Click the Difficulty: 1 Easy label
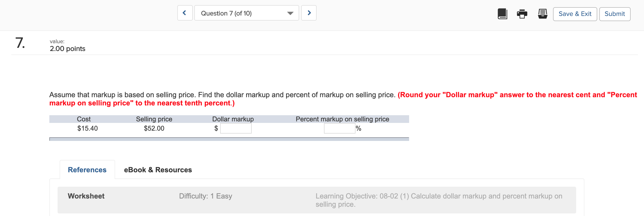 pos(205,196)
